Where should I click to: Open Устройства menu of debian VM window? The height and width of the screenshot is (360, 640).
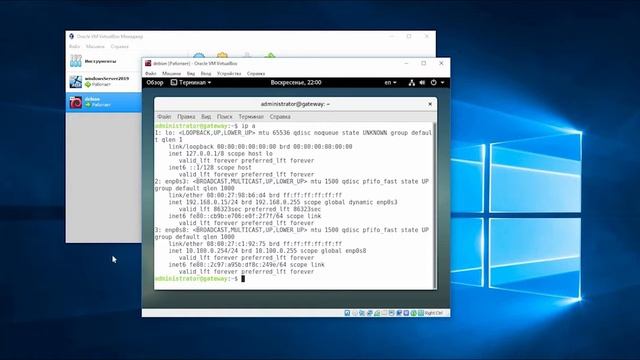229,73
